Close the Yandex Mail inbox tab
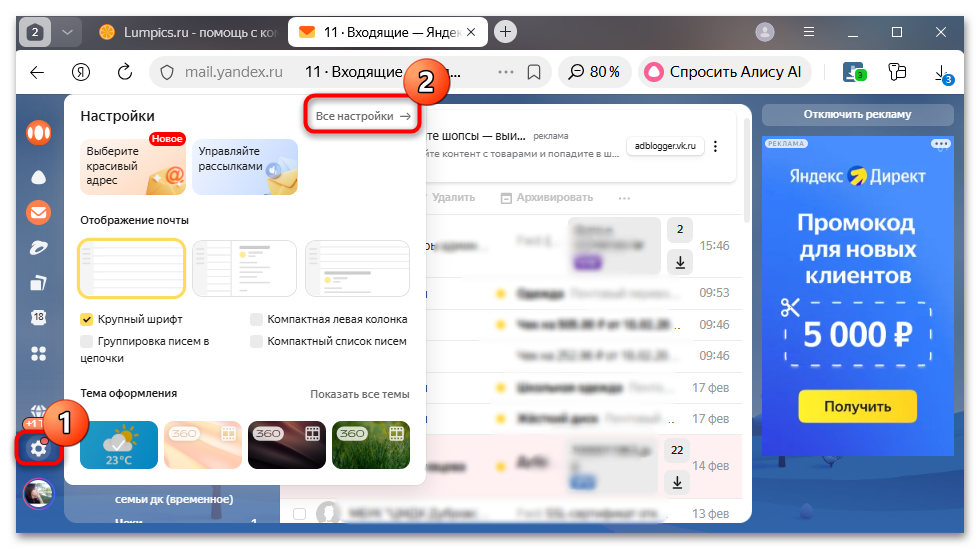 (x=471, y=32)
